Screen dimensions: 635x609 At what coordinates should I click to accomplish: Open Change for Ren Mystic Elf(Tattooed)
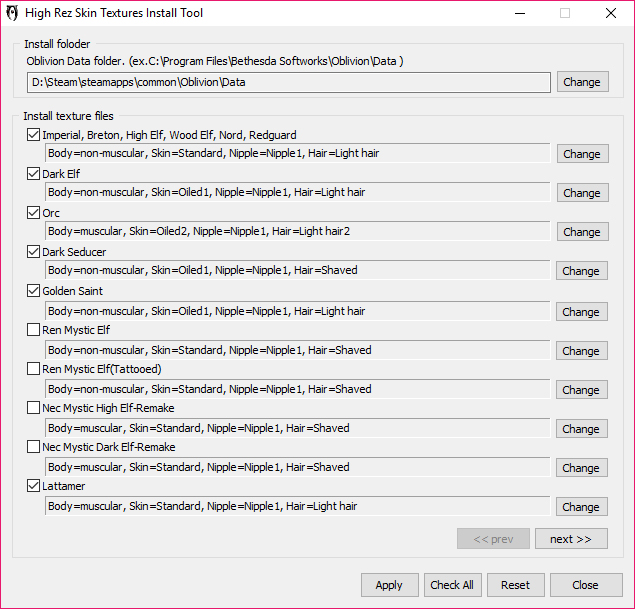582,390
